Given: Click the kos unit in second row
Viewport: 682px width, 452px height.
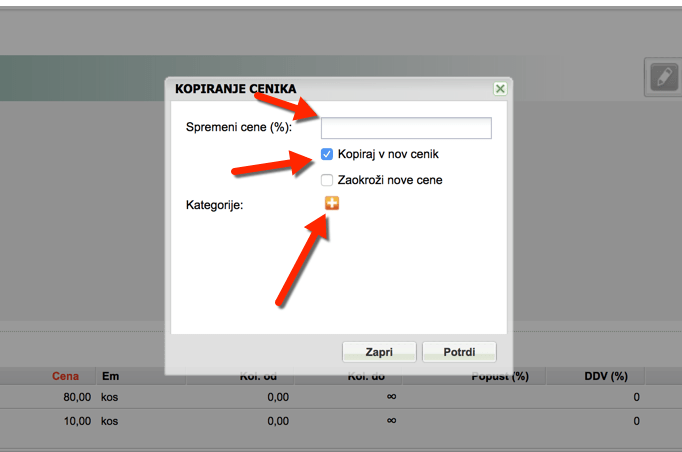Looking at the screenshot, I should tap(110, 421).
